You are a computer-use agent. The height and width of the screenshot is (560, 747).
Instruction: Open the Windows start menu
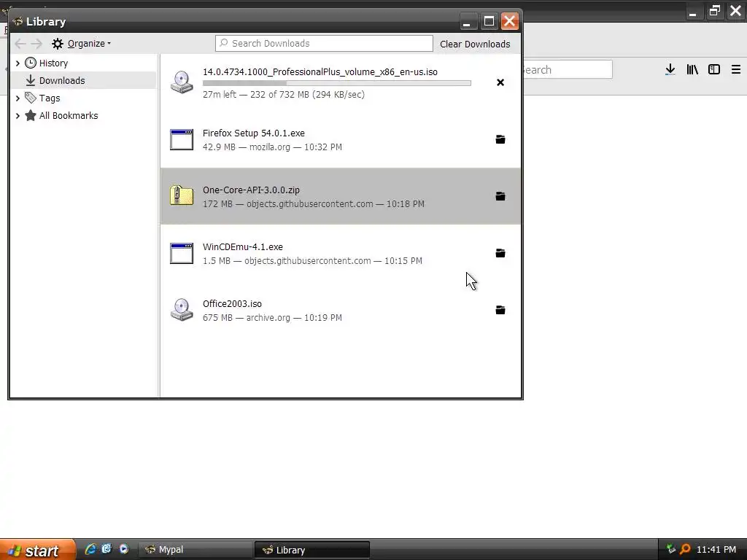pos(37,550)
